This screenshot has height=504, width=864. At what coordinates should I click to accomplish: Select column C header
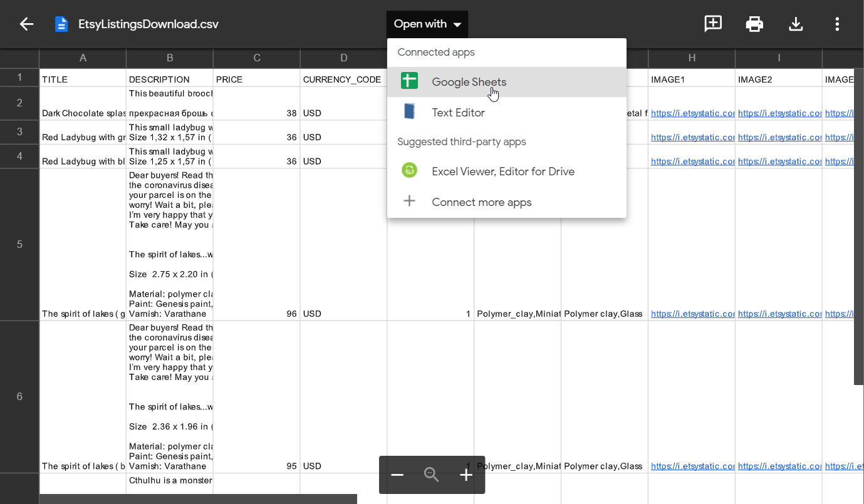[x=257, y=58]
